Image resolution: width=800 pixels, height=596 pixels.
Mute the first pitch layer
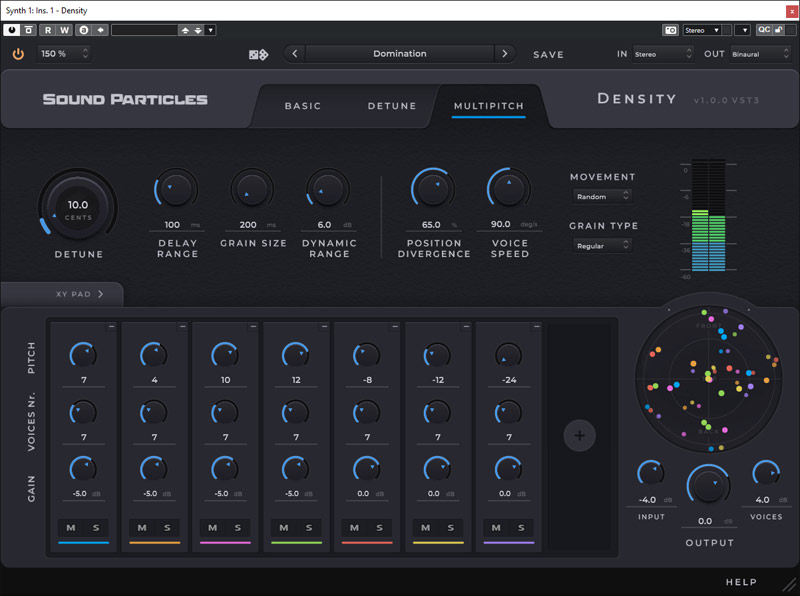[72, 528]
